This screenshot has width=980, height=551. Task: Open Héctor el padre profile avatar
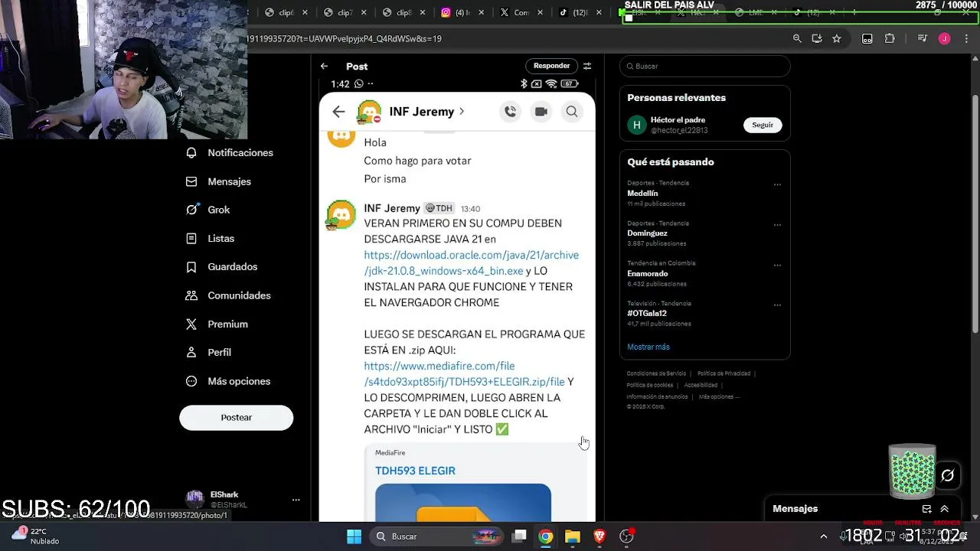pyautogui.click(x=637, y=125)
